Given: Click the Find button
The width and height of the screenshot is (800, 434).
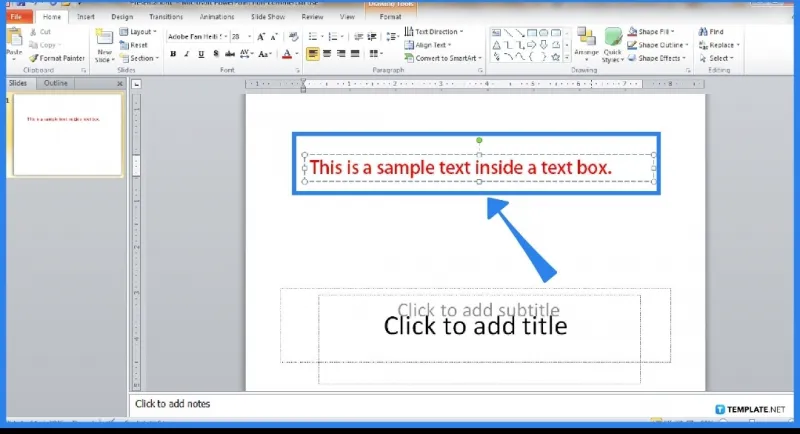Looking at the screenshot, I should click(711, 32).
